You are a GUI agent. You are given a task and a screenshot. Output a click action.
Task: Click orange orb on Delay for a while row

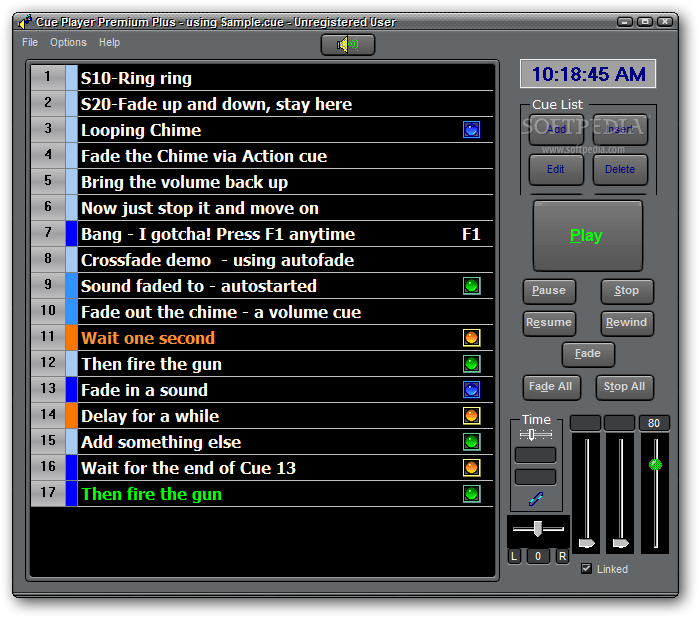click(x=471, y=416)
